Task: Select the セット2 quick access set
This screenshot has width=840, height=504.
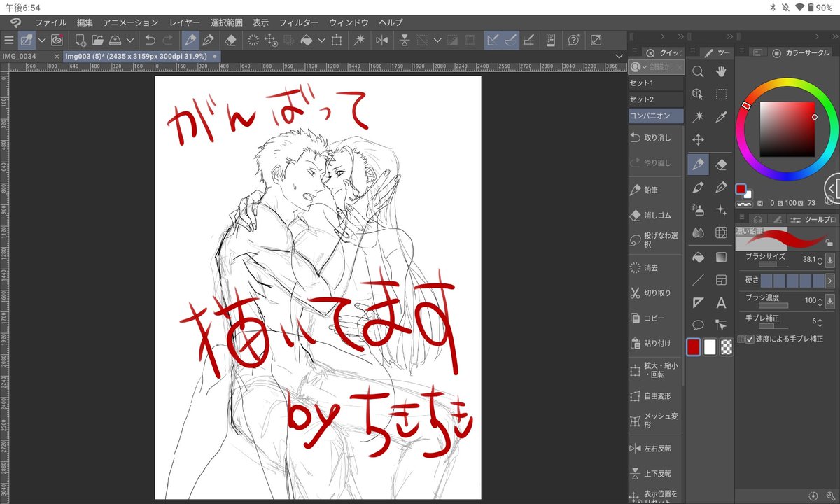Action: click(656, 99)
